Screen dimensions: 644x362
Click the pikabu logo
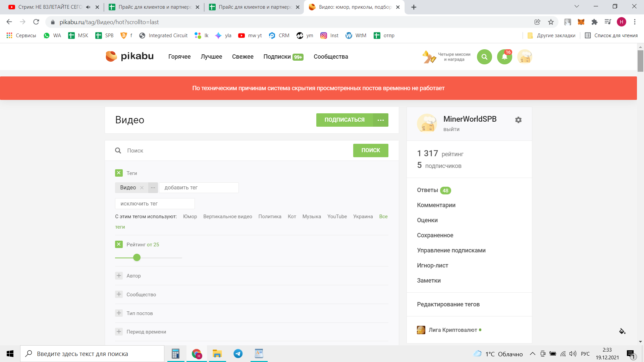130,56
